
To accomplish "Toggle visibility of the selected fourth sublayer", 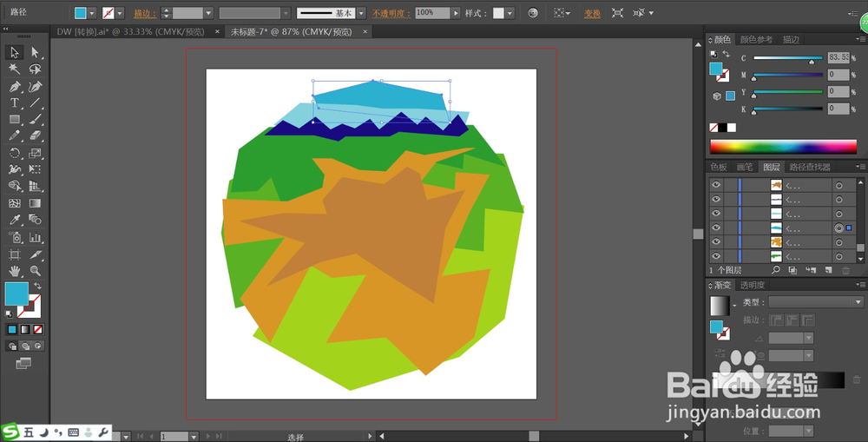I will coord(716,228).
